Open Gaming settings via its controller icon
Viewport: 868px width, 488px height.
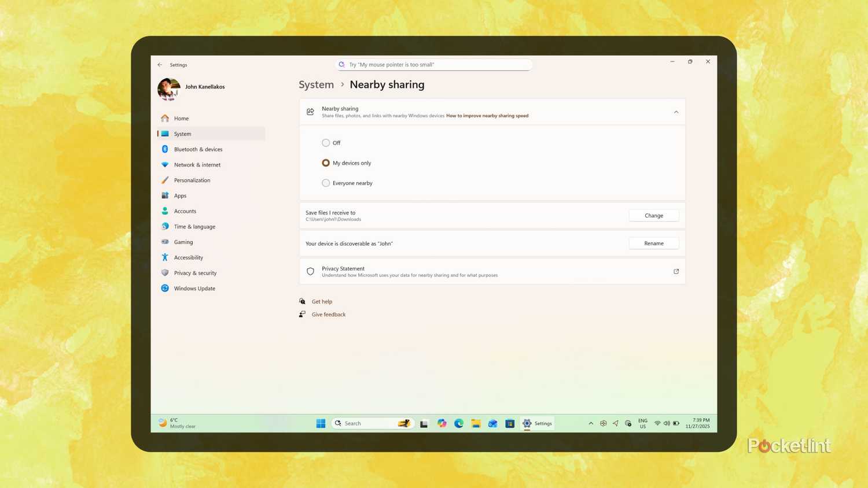(165, 242)
